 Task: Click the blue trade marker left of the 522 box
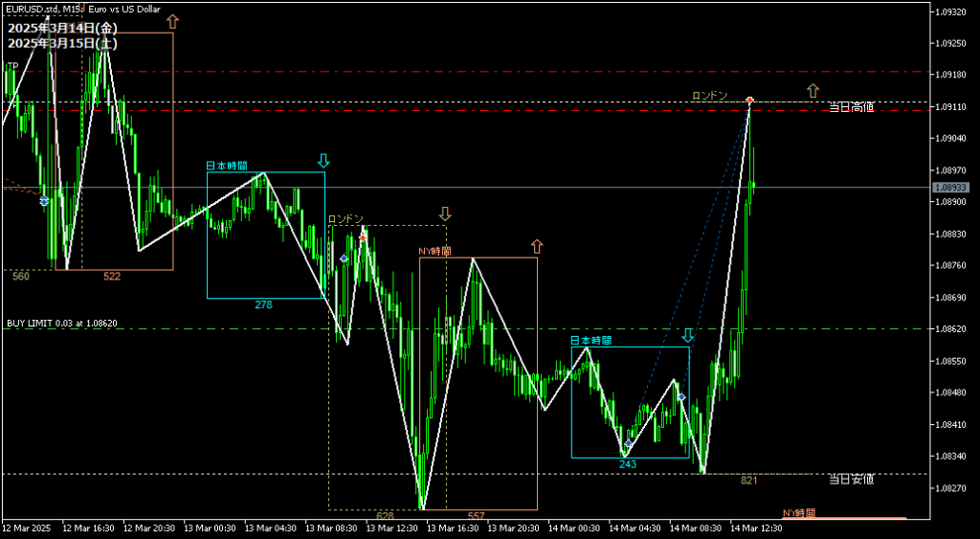click(x=44, y=201)
